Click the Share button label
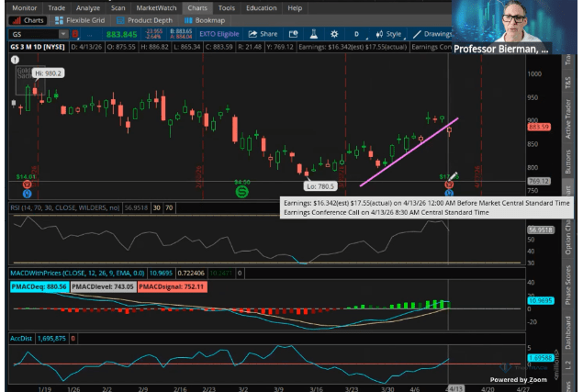 [x=269, y=34]
